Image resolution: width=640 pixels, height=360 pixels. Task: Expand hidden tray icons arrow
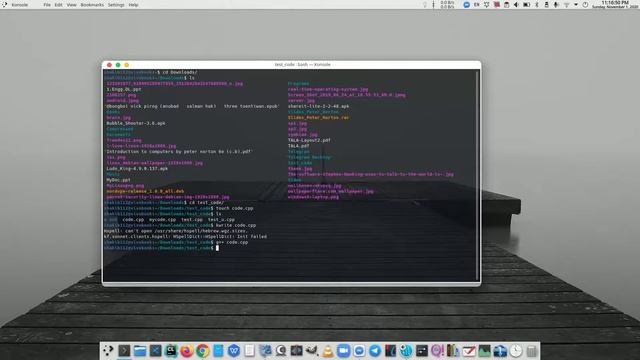[x=576, y=5]
